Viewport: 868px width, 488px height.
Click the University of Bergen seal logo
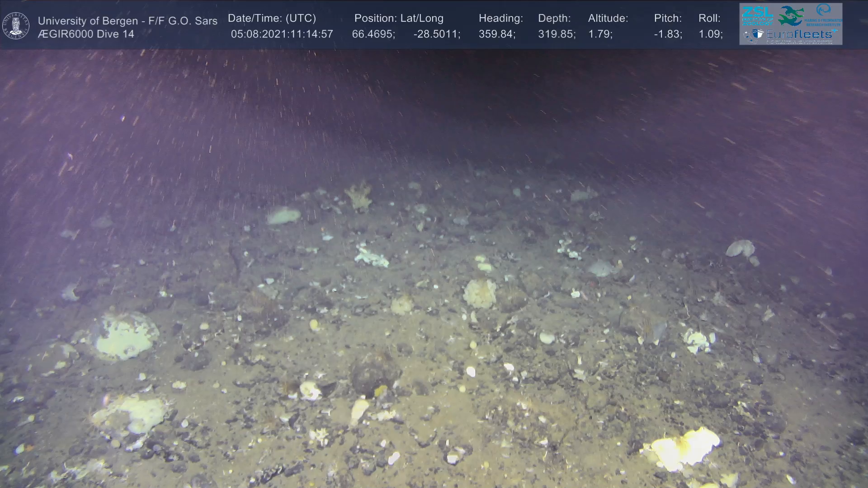(x=16, y=26)
